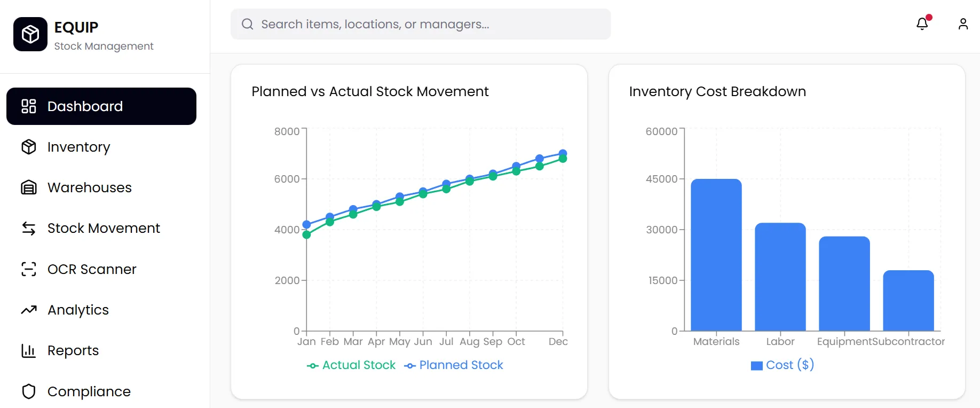This screenshot has height=408, width=980.
Task: Select Dashboard in the sidebar
Action: coord(101,106)
